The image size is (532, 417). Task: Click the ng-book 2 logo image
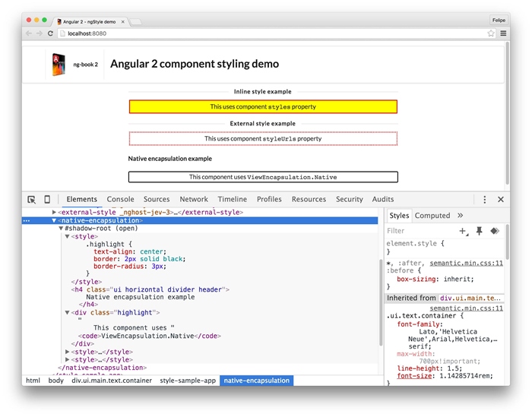[x=59, y=65]
